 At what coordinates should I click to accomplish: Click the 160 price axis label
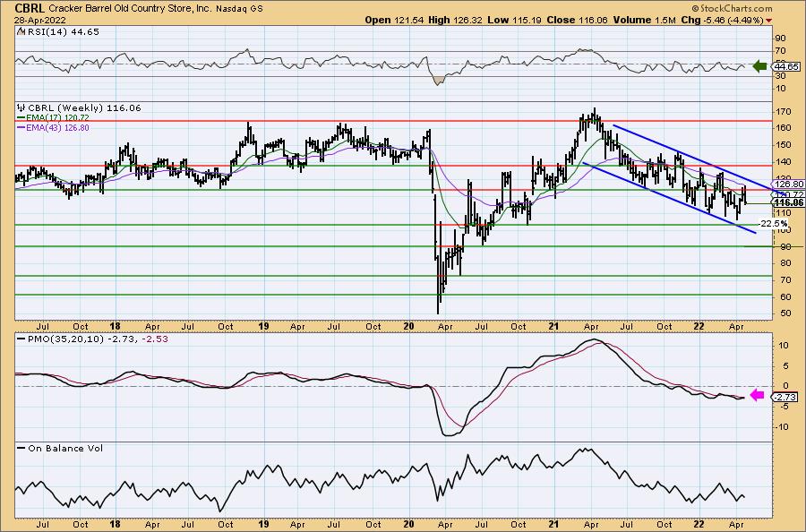[x=784, y=128]
